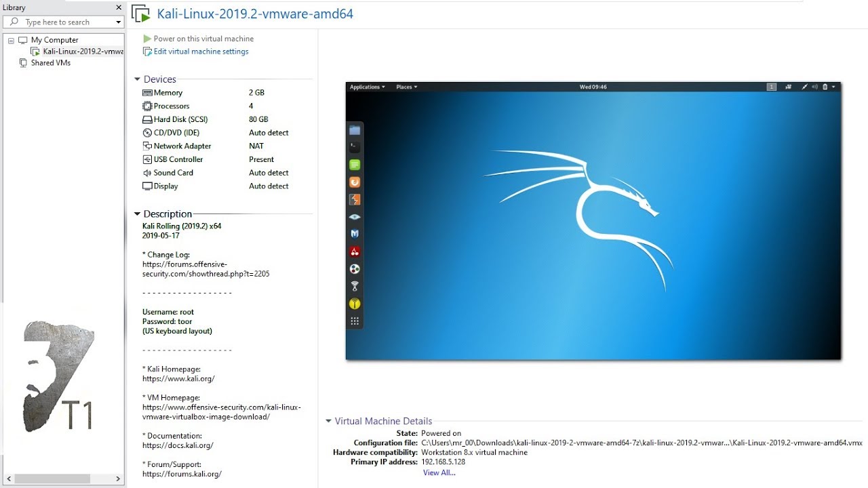This screenshot has width=868, height=488.
Task: Click the camera recorder icon in Kali top bar
Action: tap(788, 87)
